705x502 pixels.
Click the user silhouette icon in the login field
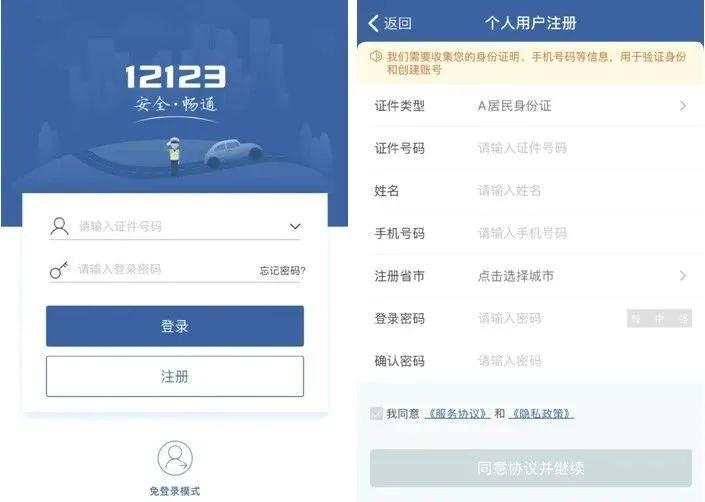[59, 226]
